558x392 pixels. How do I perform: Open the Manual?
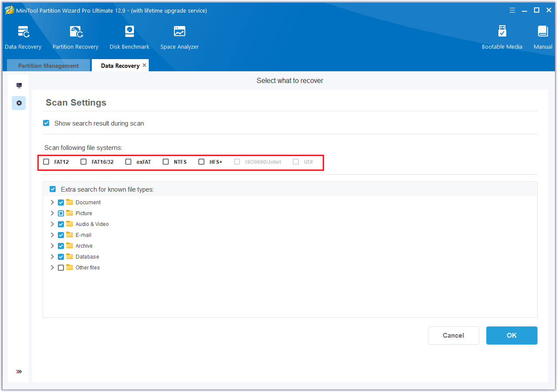(x=543, y=37)
